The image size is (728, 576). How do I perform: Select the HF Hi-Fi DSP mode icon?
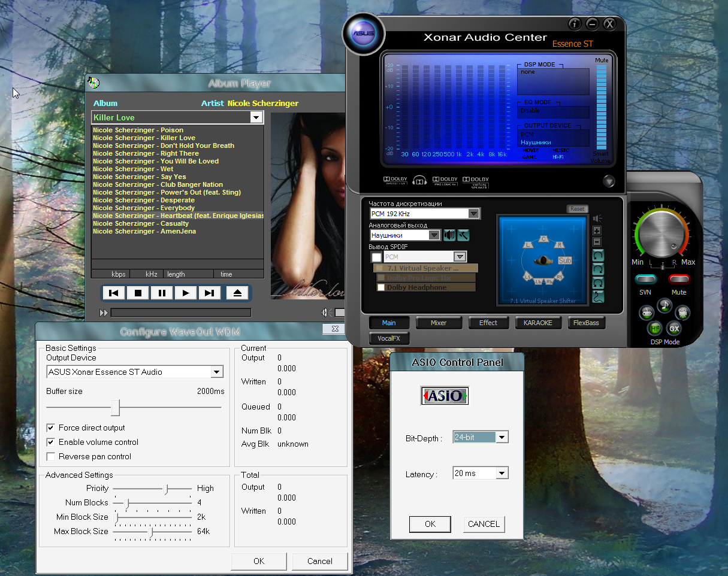click(654, 328)
